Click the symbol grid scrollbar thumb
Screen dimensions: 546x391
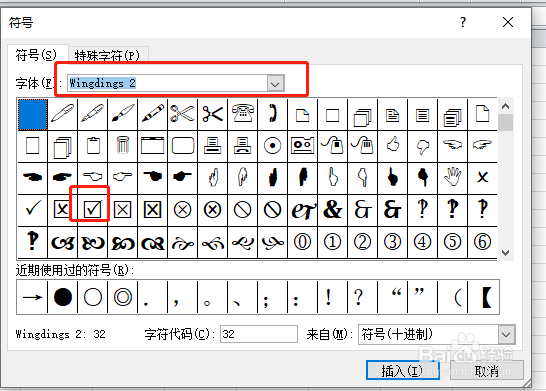[506, 123]
